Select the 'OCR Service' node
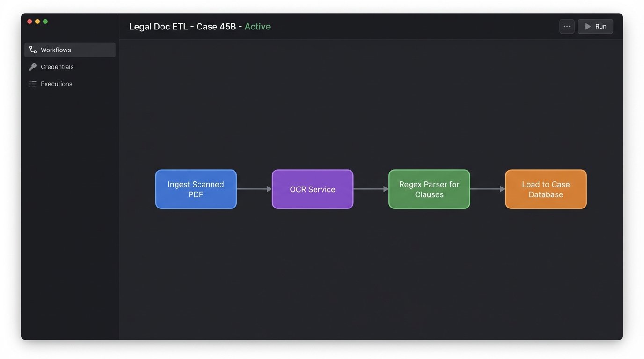 click(312, 189)
